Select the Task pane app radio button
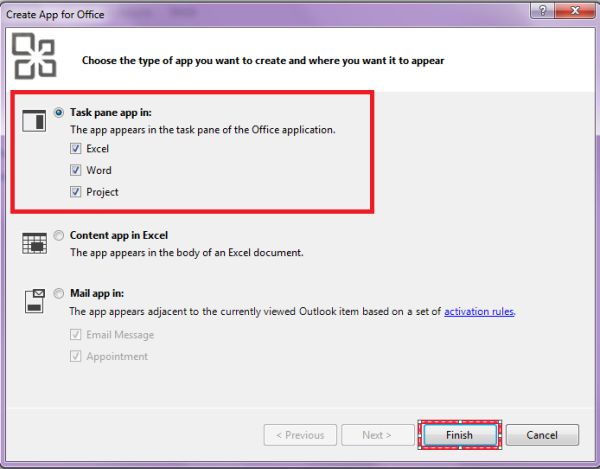The height and width of the screenshot is (469, 600). click(x=59, y=112)
